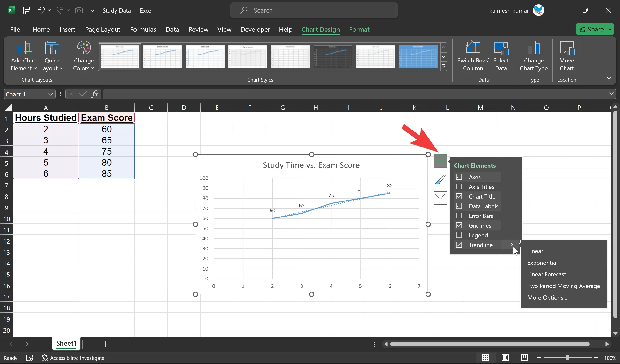
Task: Open the Chart Filters funnel beside the chart
Action: coord(440,198)
